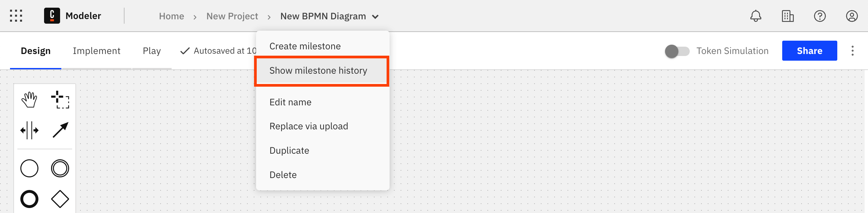Image resolution: width=868 pixels, height=213 pixels.
Task: Open the user profile icon
Action: pyautogui.click(x=852, y=16)
